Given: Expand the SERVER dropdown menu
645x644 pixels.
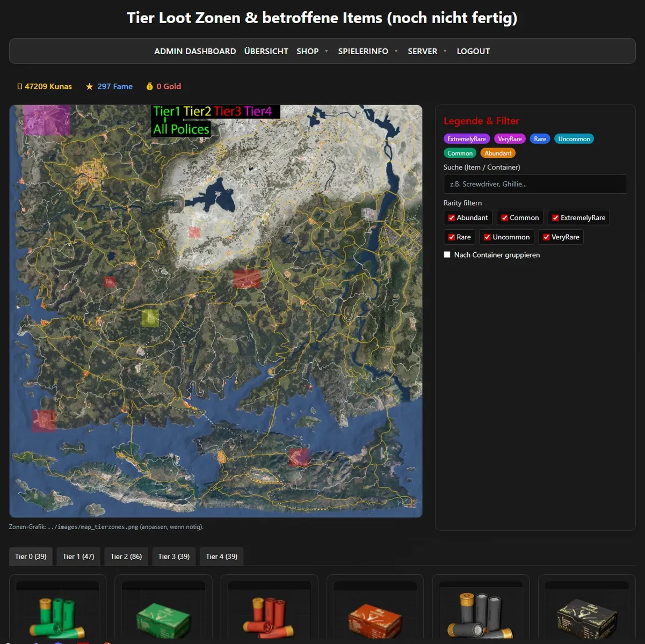Looking at the screenshot, I should click(427, 52).
